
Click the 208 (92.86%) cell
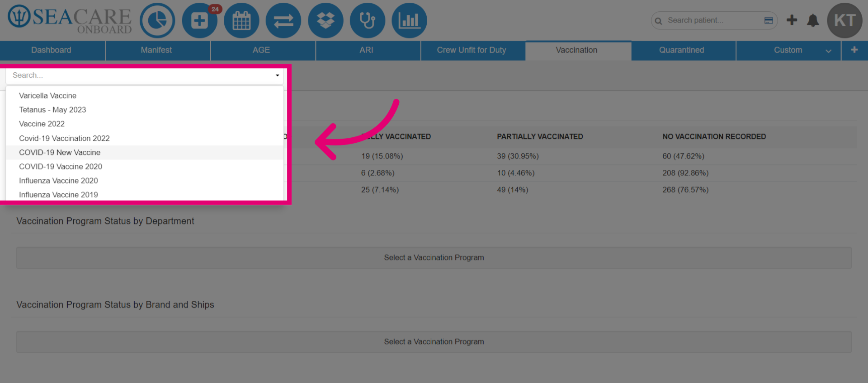(685, 173)
